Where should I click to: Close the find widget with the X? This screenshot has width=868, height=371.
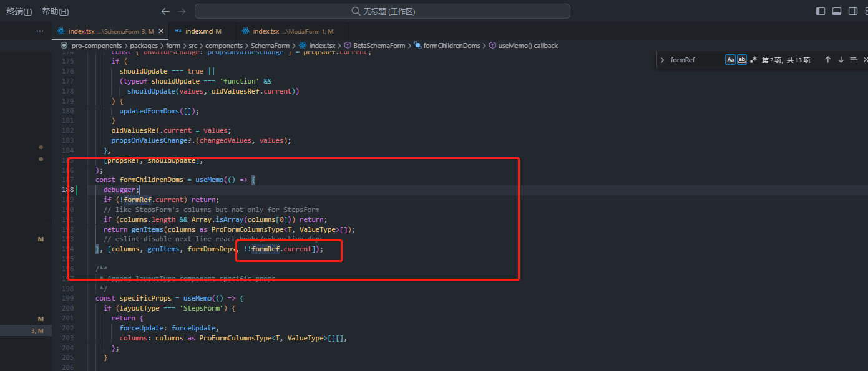tap(865, 59)
